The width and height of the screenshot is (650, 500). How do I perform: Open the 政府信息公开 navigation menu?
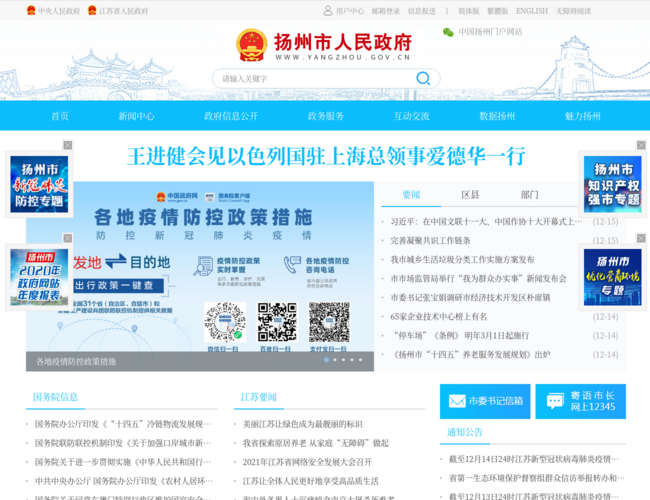click(x=231, y=116)
